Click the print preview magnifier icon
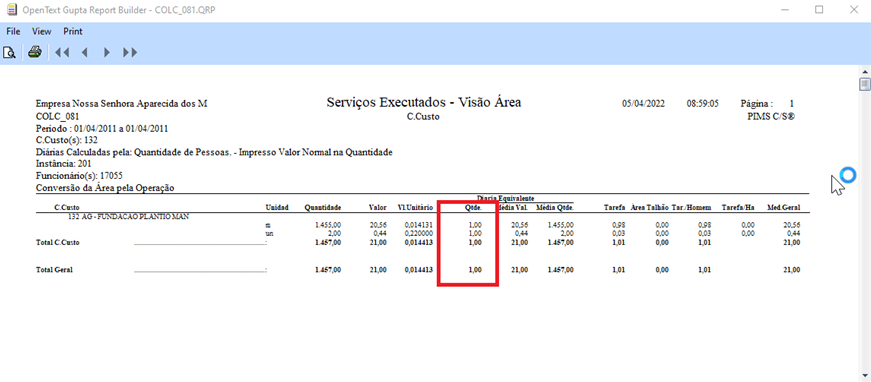 [9, 53]
